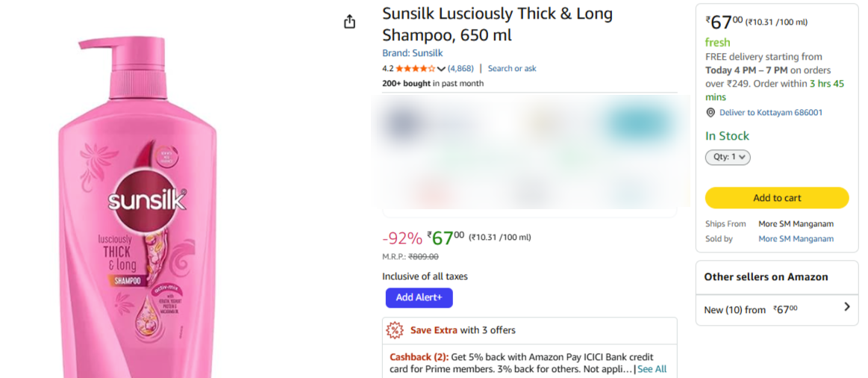Click the share icon above product image

[349, 22]
